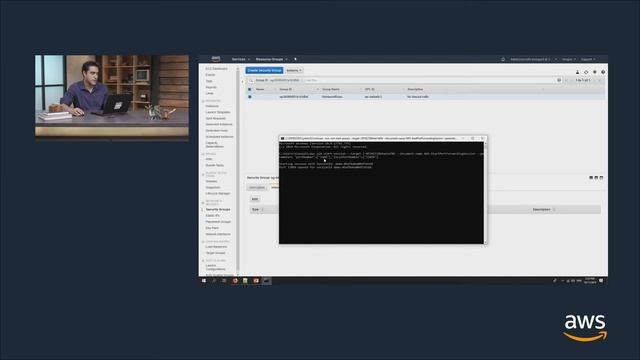Open the Region selector dropdown
Viewport: 640px width, 360px height.
pyautogui.click(x=569, y=60)
